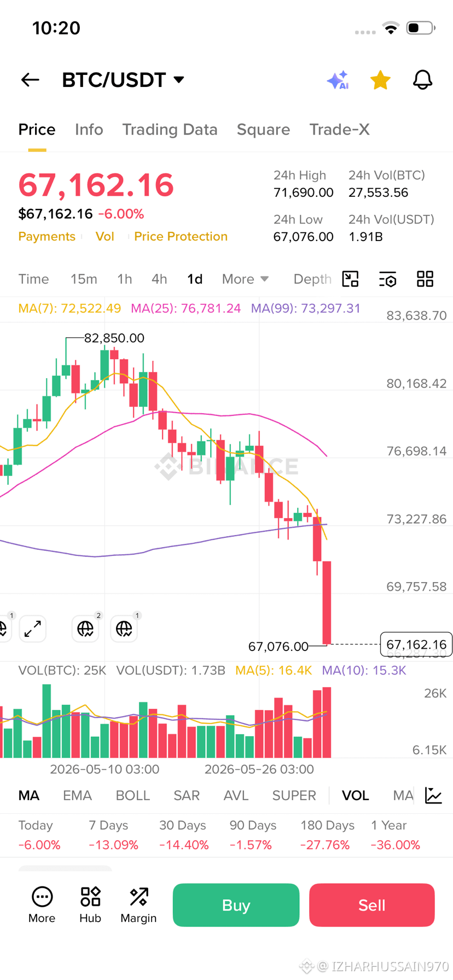Open the Hub icon
Image resolution: width=453 pixels, height=980 pixels.
point(90,905)
